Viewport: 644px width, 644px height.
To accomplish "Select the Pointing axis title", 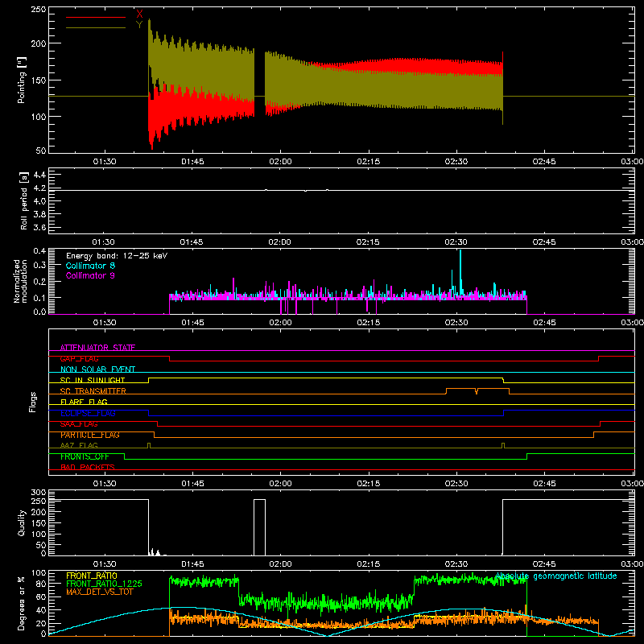I will point(22,80).
